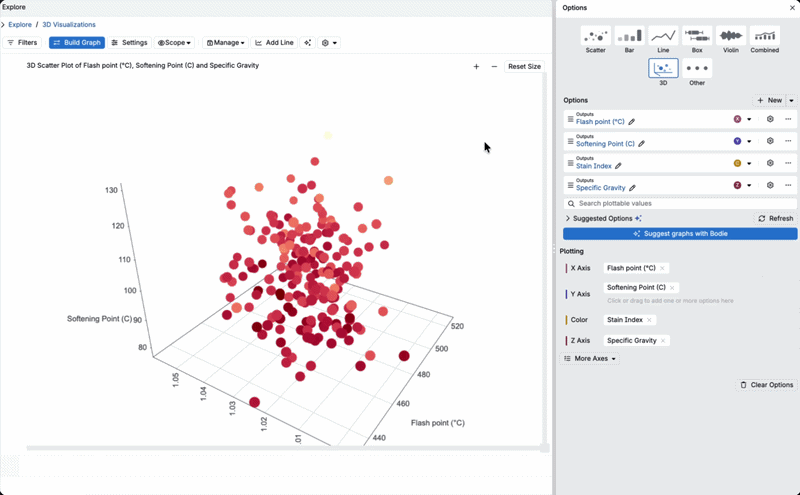This screenshot has width=800, height=495.
Task: Select the Box plot chart icon
Action: coord(697,36)
